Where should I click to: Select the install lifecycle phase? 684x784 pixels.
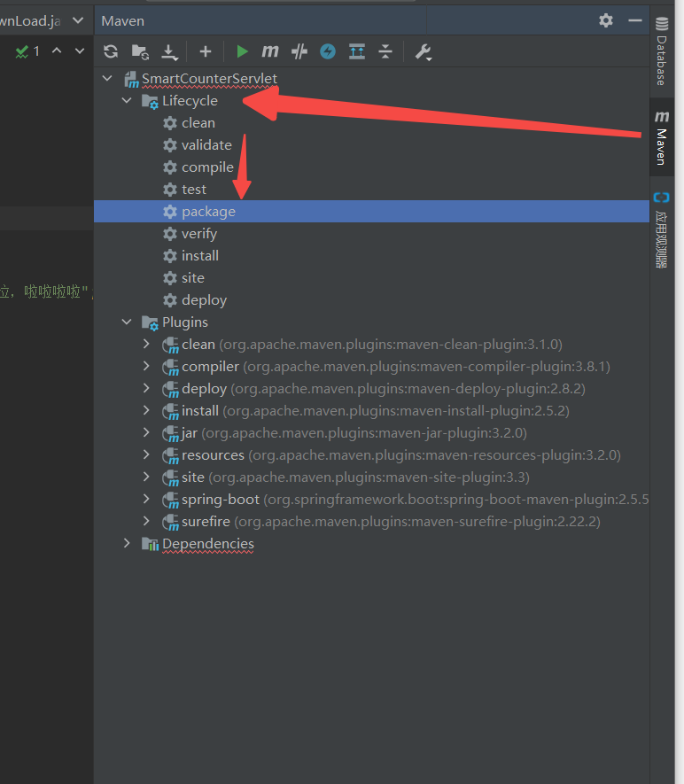coord(371,256)
